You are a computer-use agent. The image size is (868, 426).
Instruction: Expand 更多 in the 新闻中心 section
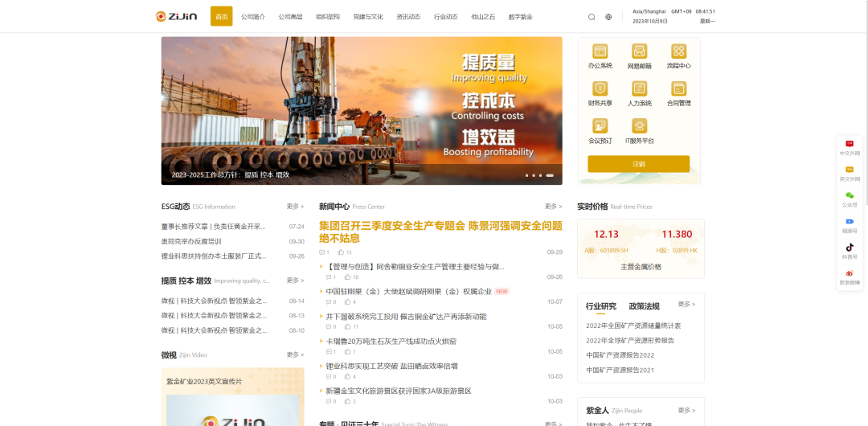[553, 207]
